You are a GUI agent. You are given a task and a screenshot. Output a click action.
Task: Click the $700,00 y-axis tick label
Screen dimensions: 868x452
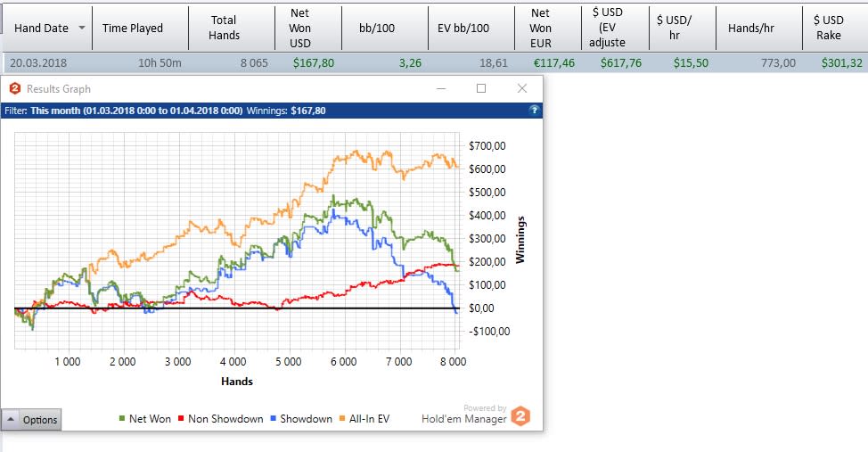(x=487, y=146)
